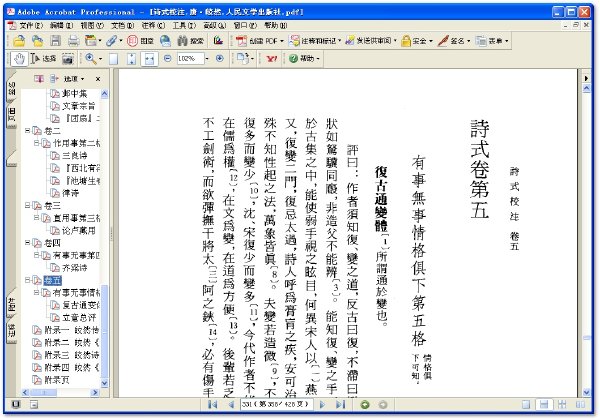Image resolution: width=600 pixels, height=420 pixels.
Task: Select the Snapshot camera tool
Action: [68, 59]
